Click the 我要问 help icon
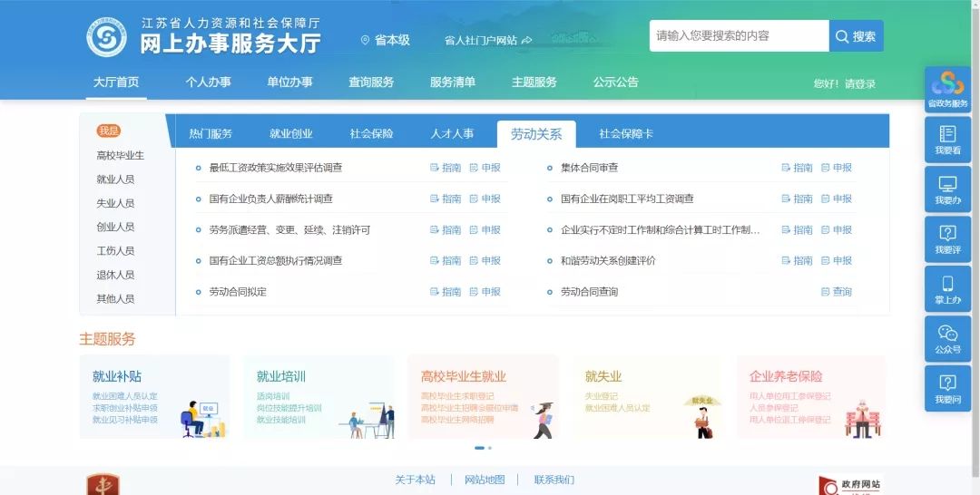This screenshot has width=980, height=495. pos(947,389)
